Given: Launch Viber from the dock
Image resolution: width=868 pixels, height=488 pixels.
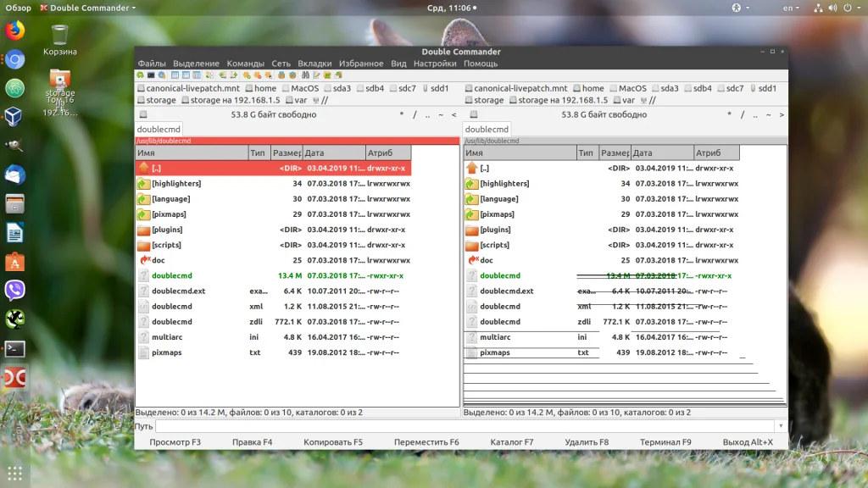Looking at the screenshot, I should click(14, 290).
